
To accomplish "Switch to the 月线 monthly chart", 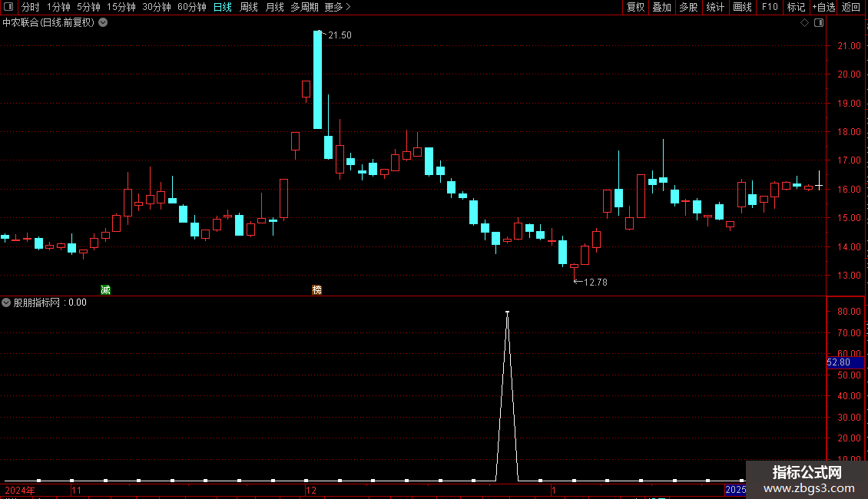I will pos(274,7).
